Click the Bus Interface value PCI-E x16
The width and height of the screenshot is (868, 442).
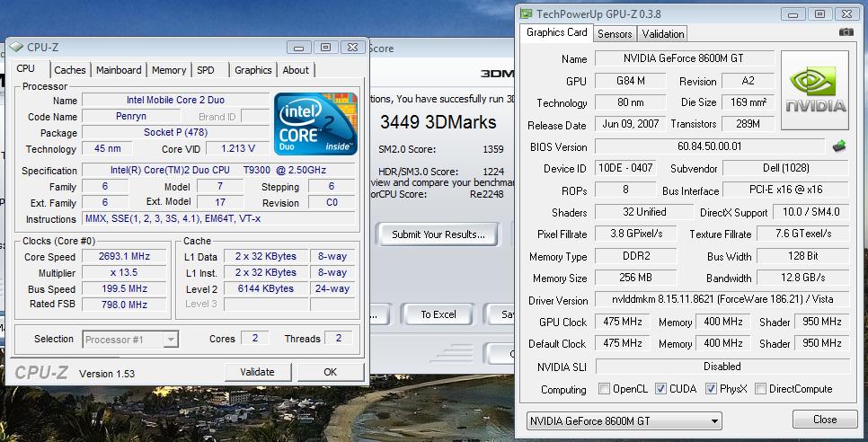[x=785, y=190]
